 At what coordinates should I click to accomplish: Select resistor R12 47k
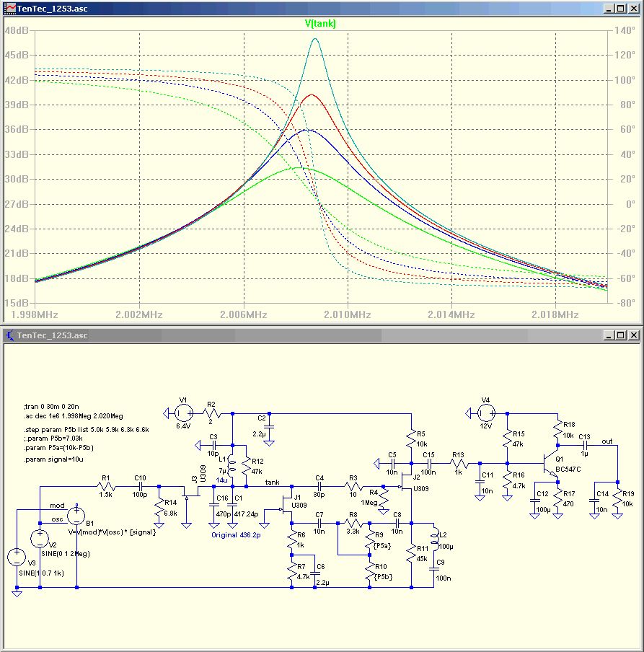[247, 467]
